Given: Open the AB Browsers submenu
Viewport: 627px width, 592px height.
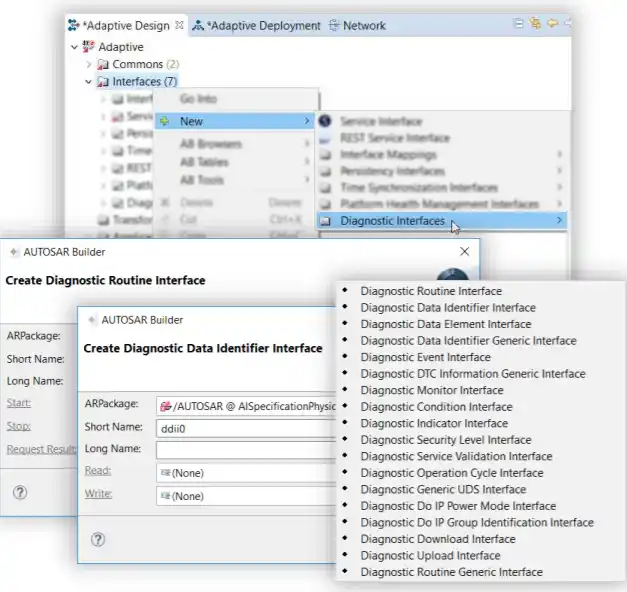Looking at the screenshot, I should coord(234,144).
